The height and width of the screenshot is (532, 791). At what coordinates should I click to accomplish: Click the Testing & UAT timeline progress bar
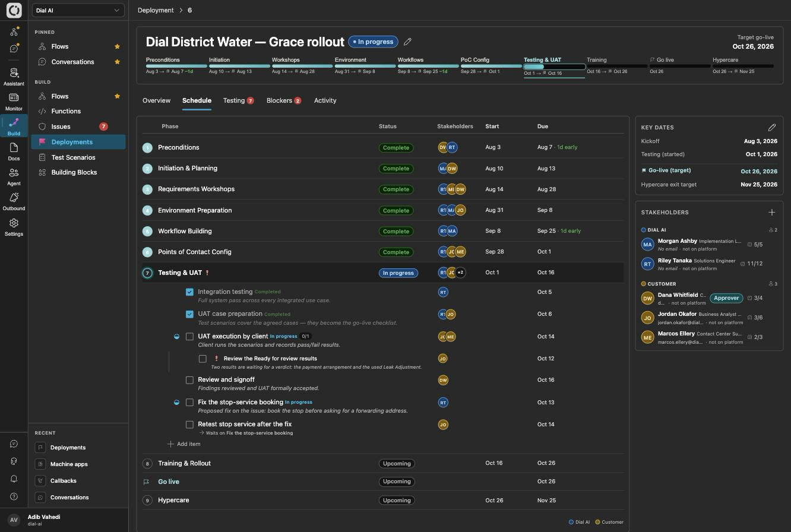(554, 66)
